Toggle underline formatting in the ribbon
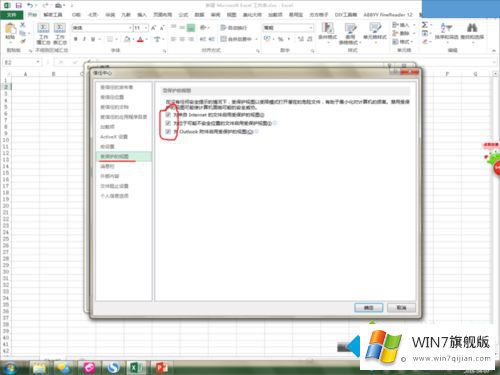500x375 pixels. point(93,39)
